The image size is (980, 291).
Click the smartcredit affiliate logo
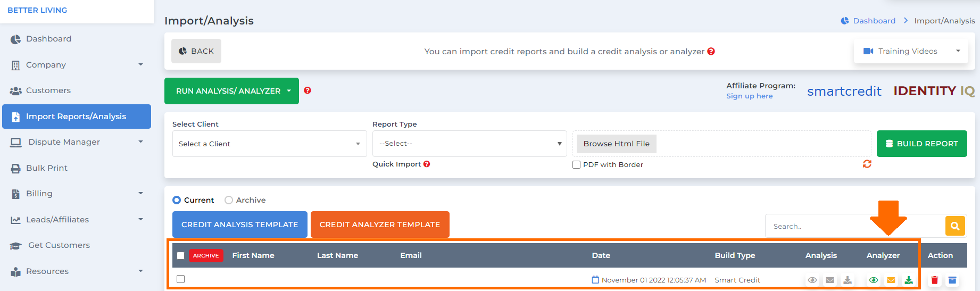pyautogui.click(x=844, y=91)
